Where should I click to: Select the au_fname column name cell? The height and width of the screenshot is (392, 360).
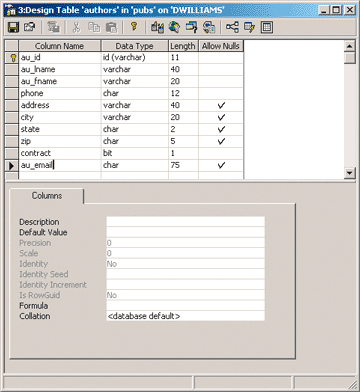[x=60, y=82]
